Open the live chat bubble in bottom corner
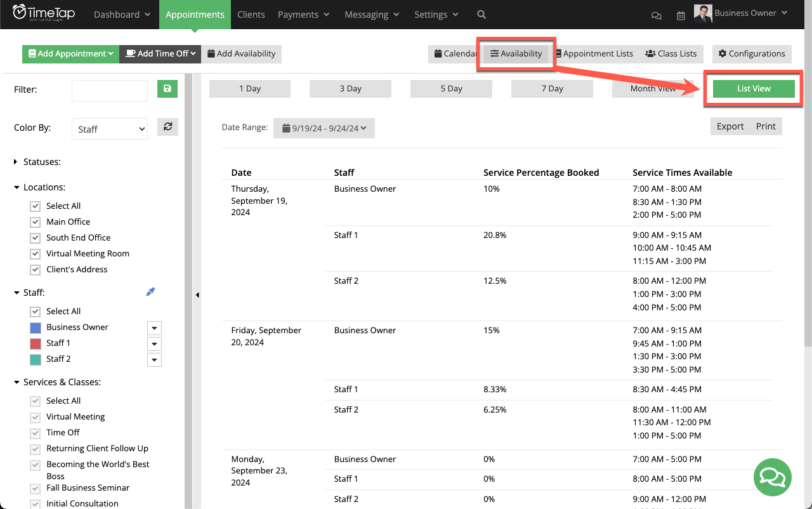The width and height of the screenshot is (812, 509). (x=772, y=477)
